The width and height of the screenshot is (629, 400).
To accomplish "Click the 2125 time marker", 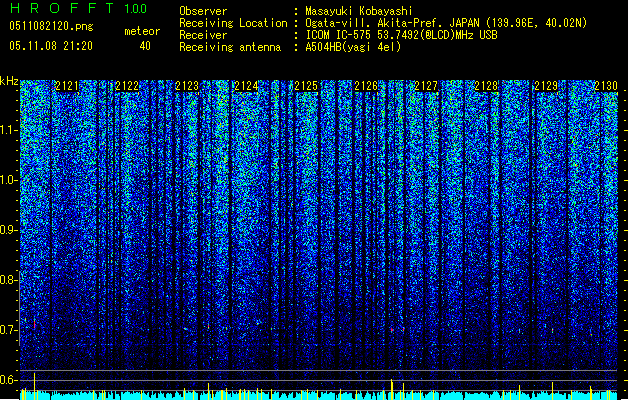I will [306, 86].
